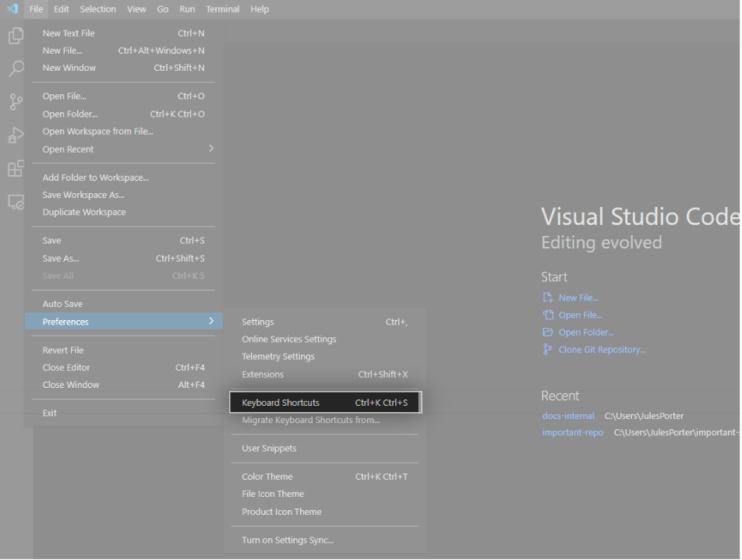Viewport: 742px width, 560px height.
Task: Select Revert File menu entry
Action: [123, 350]
